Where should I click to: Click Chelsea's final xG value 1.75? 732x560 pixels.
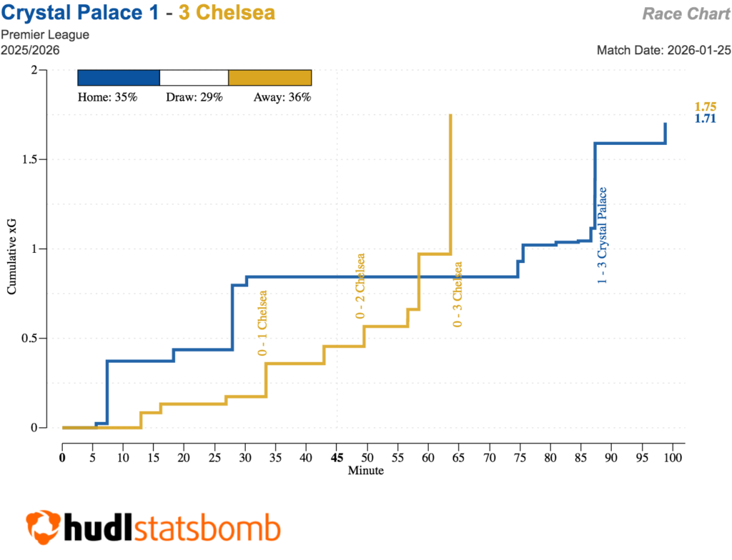[705, 106]
